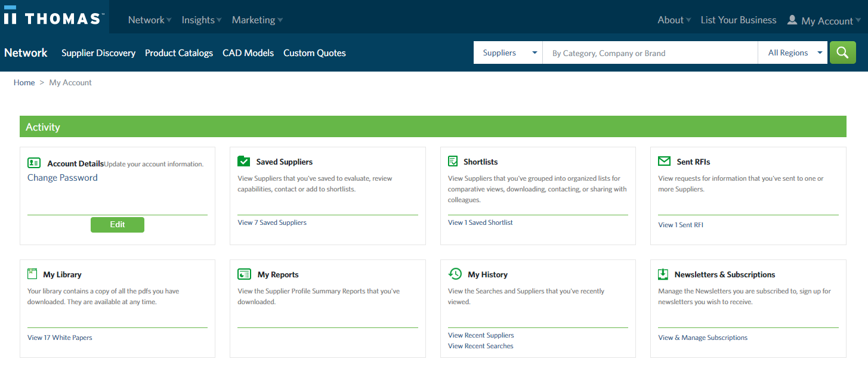Open CAD Models section
This screenshot has width=868, height=365.
(x=248, y=52)
